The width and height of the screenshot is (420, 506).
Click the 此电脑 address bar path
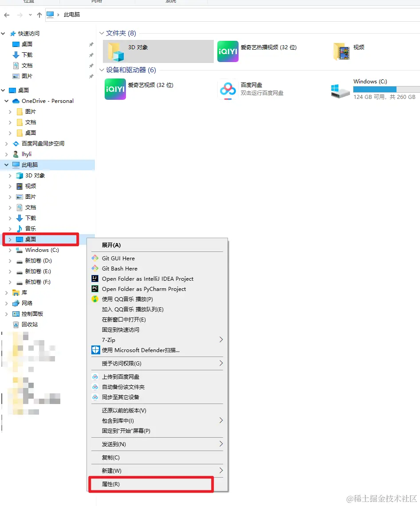click(x=72, y=15)
